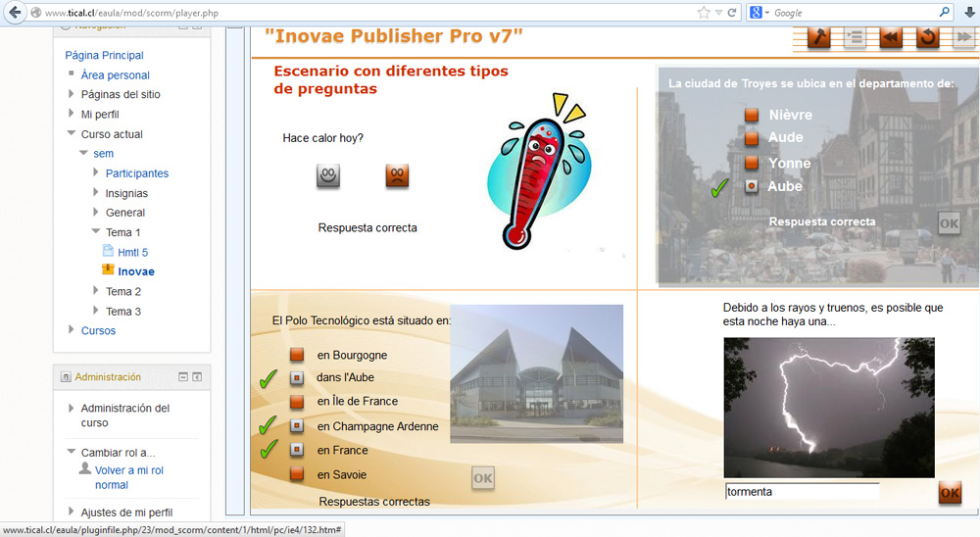Check the 'en Savoie' option
Viewport: 980px width, 537px height.
tap(297, 474)
